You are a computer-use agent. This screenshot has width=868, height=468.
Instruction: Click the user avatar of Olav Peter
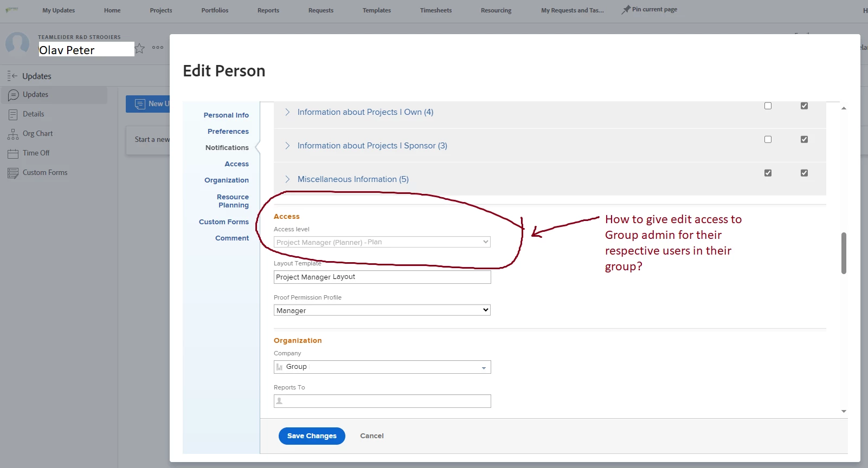(17, 43)
